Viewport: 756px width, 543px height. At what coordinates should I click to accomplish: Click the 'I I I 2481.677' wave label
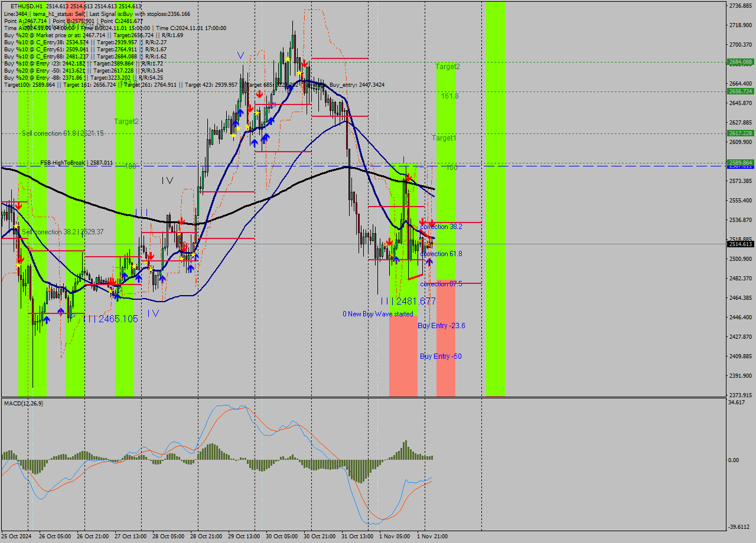click(x=408, y=301)
